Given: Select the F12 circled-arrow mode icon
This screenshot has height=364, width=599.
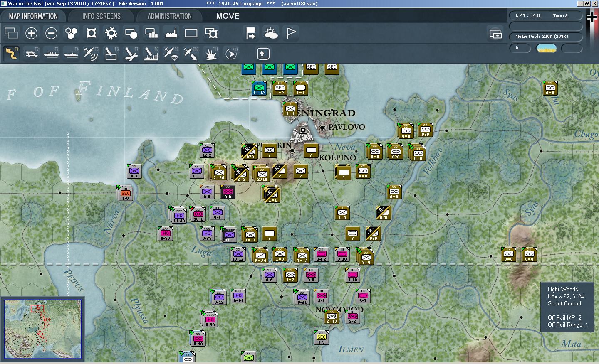Looking at the screenshot, I should (231, 54).
